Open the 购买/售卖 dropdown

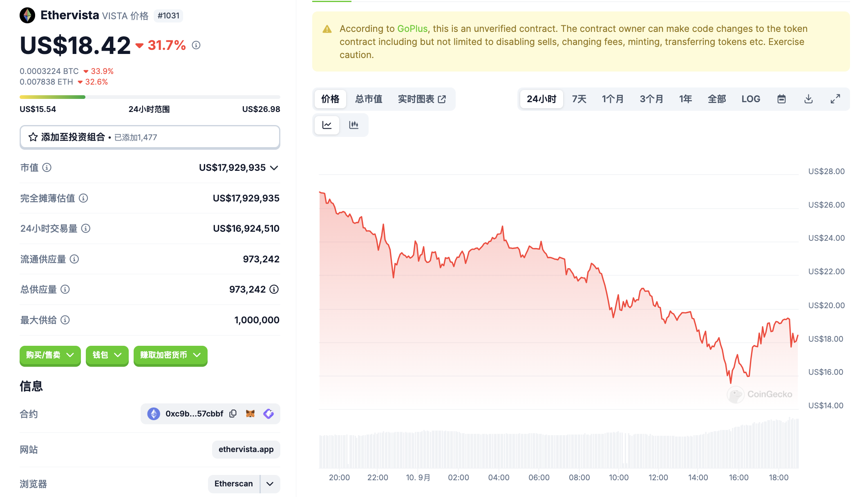pyautogui.click(x=50, y=355)
